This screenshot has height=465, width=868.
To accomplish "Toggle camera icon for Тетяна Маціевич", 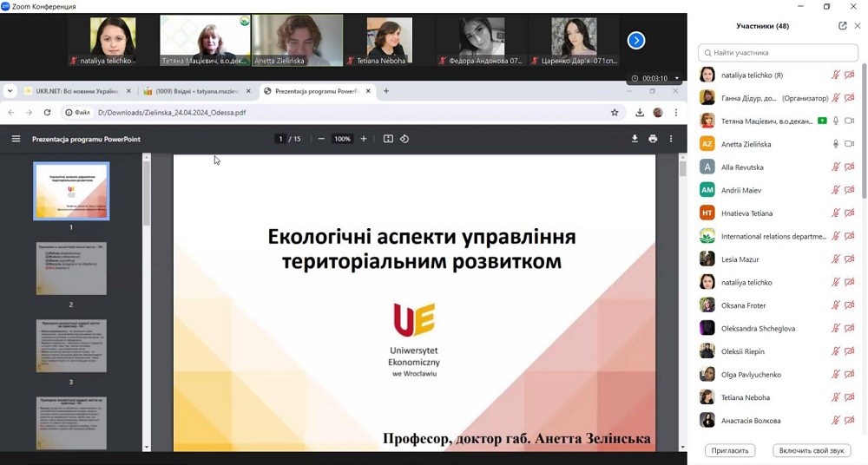I will [x=850, y=121].
